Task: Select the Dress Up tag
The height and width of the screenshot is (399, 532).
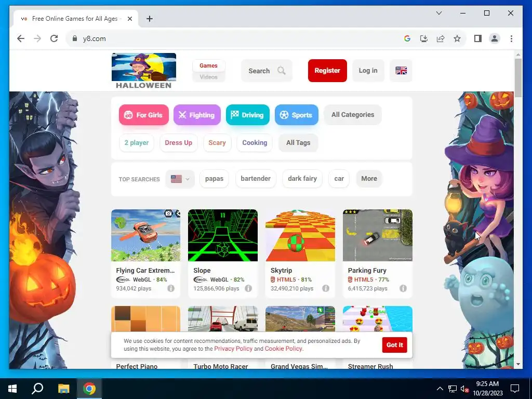Action: (x=179, y=143)
